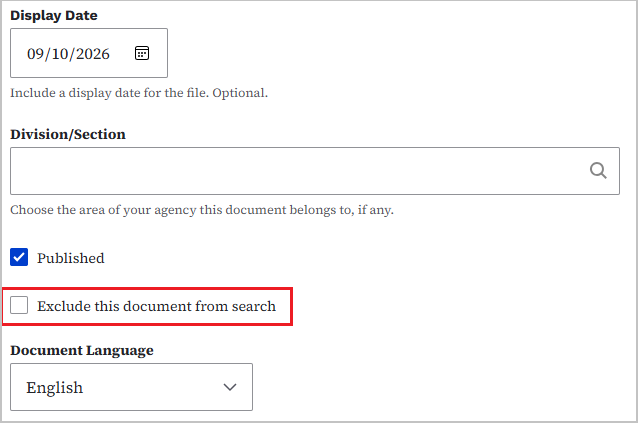Viewport: 638px width, 423px height.
Task: Click the Display Date field showing 09/10/2026
Action: click(x=89, y=53)
